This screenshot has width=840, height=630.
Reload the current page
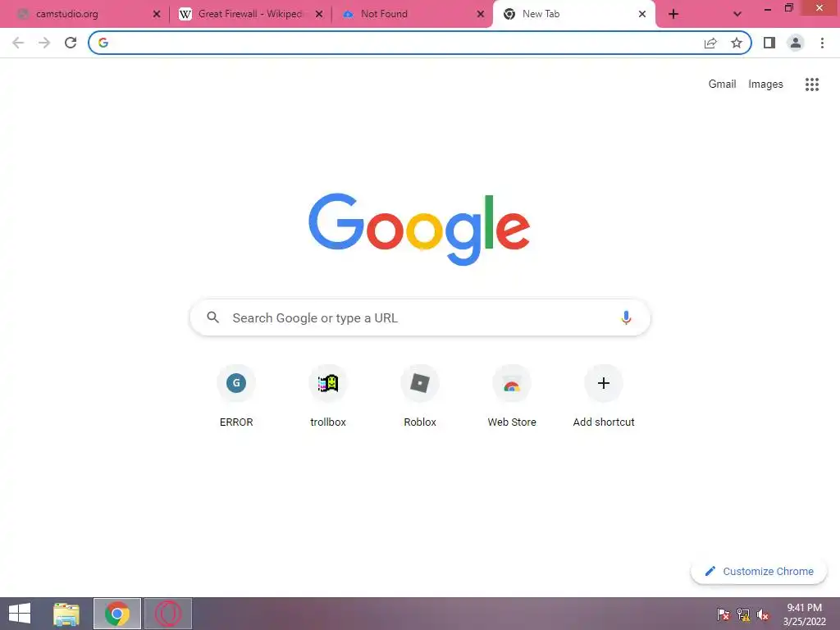(71, 43)
